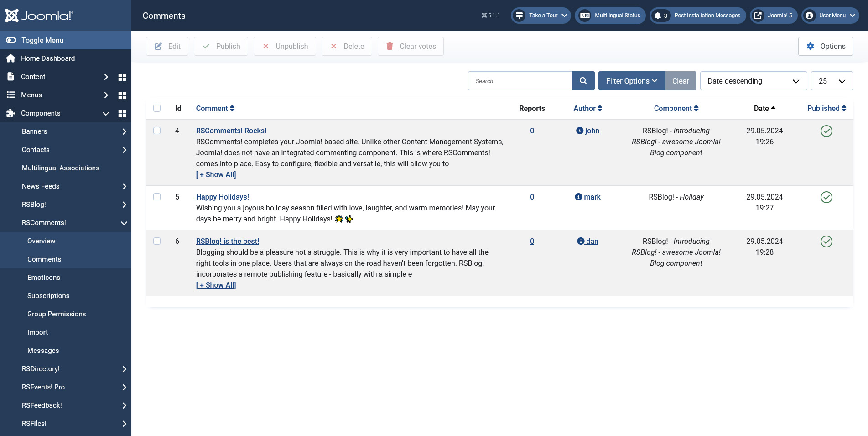Click the bell notification icon
This screenshot has width=868, height=436.
coord(657,16)
